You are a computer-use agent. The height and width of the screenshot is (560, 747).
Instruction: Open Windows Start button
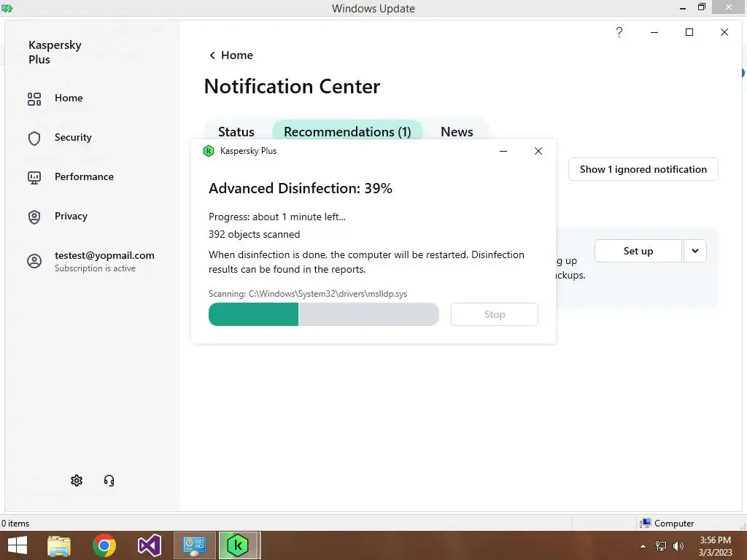[x=18, y=545]
